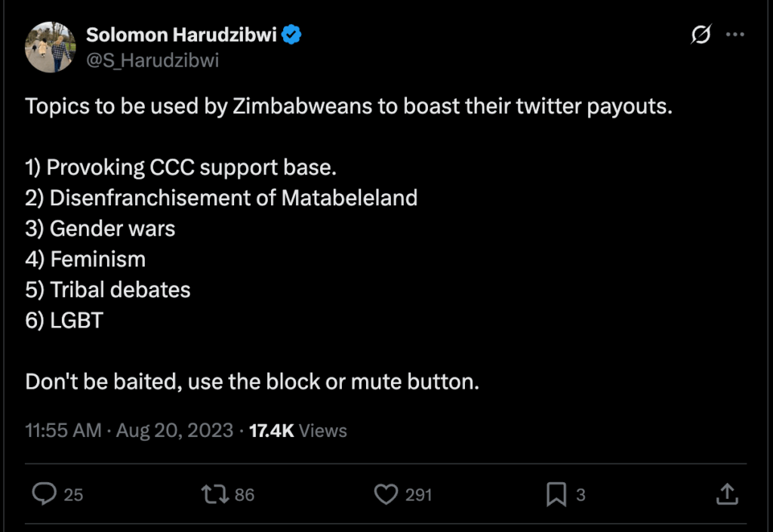Click the blue verified badge
The image size is (773, 532).
292,35
